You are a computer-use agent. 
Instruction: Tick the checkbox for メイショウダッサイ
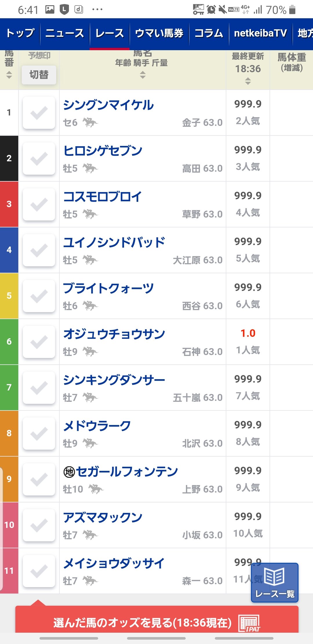pos(39,571)
